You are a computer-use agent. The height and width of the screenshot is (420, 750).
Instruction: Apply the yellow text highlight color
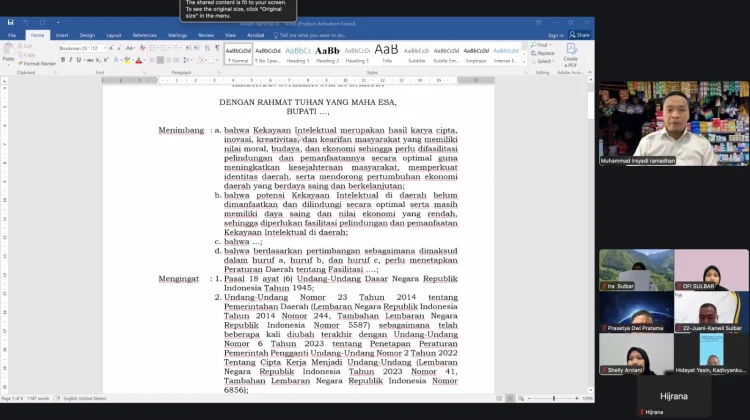[127, 60]
